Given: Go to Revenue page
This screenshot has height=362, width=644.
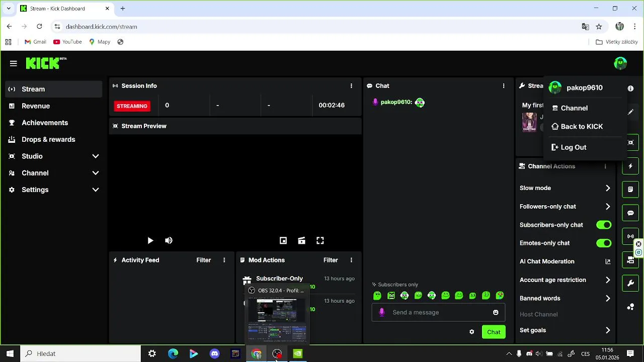Looking at the screenshot, I should point(54,106).
